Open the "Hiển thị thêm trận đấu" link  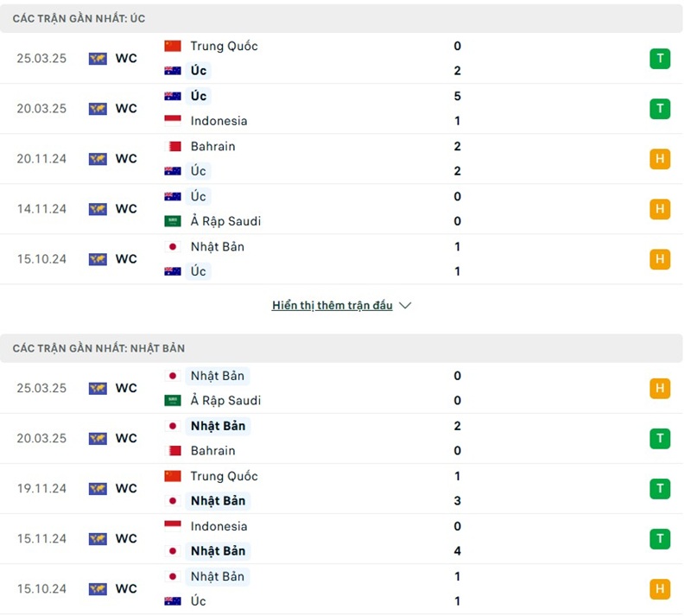(x=333, y=306)
